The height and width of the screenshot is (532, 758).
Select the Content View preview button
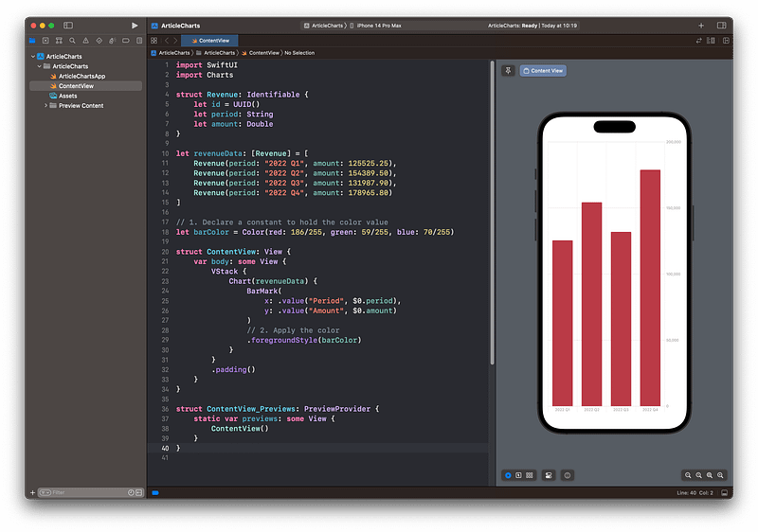(x=543, y=70)
